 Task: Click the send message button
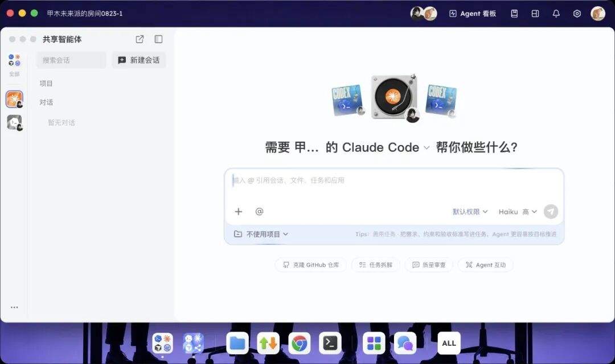(551, 212)
